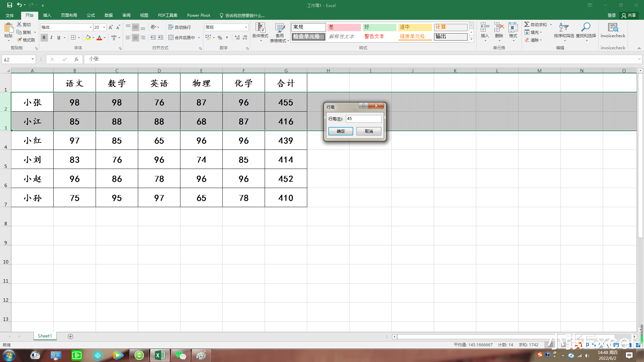Open the font size dropdown showing 20
This screenshot has width=644, height=362.
(x=104, y=27)
